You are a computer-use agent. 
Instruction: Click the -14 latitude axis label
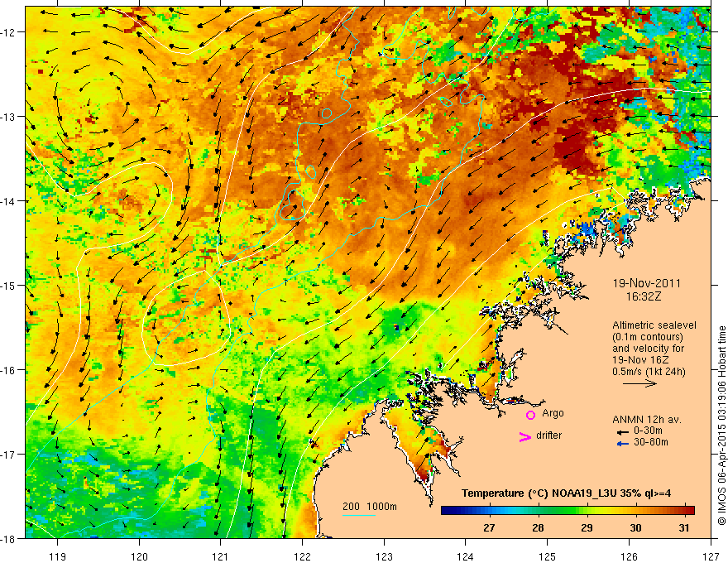[x=9, y=201]
